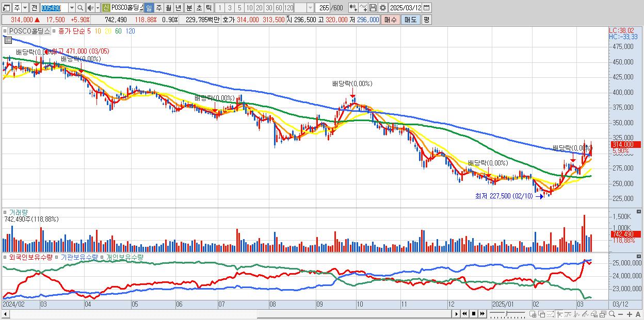644x320 pixels.
Task: Click the 기관보유수량 legend label
Action: [80, 257]
